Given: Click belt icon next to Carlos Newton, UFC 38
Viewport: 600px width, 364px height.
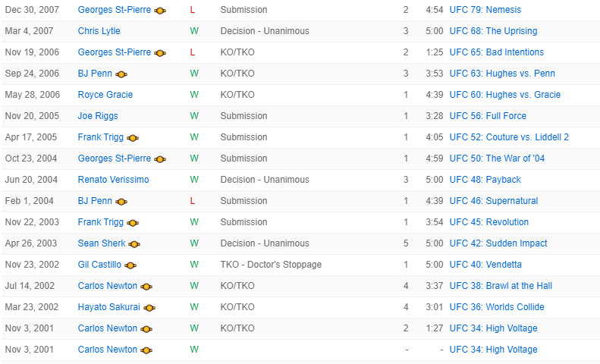Looking at the screenshot, I should [x=146, y=287].
